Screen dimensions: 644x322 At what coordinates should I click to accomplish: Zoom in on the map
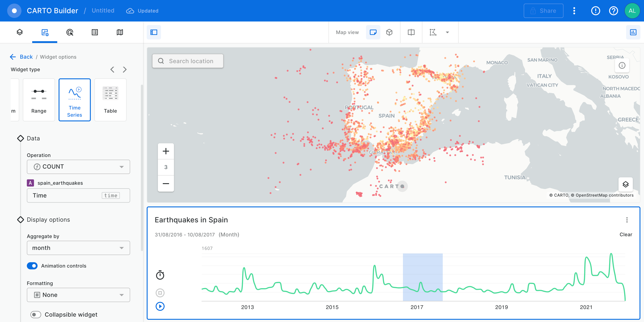point(166,151)
